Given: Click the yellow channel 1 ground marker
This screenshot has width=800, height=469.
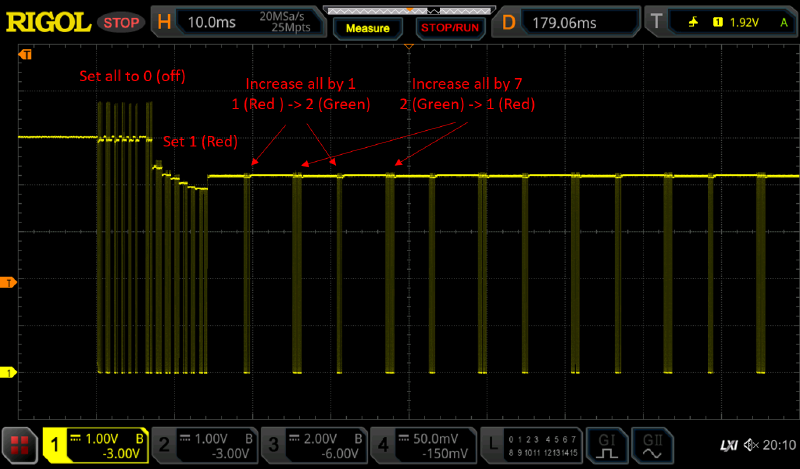Looking at the screenshot, I should point(9,373).
